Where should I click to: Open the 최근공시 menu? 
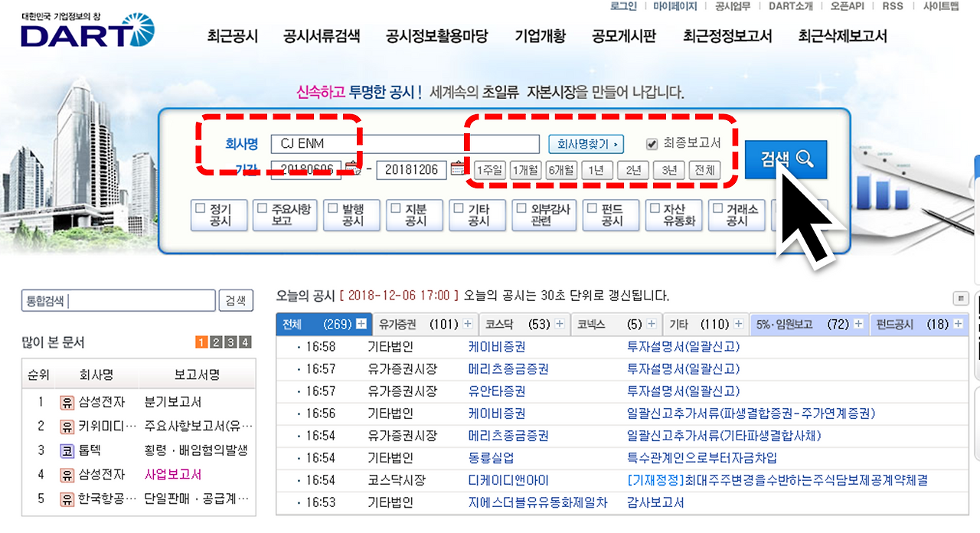point(233,36)
